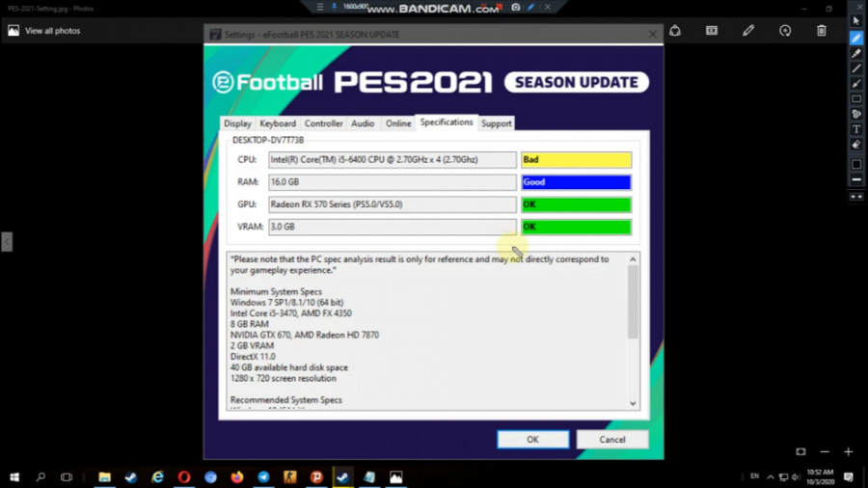Open Telegram from taskbar
Screen dimensions: 868x488
(x=263, y=477)
